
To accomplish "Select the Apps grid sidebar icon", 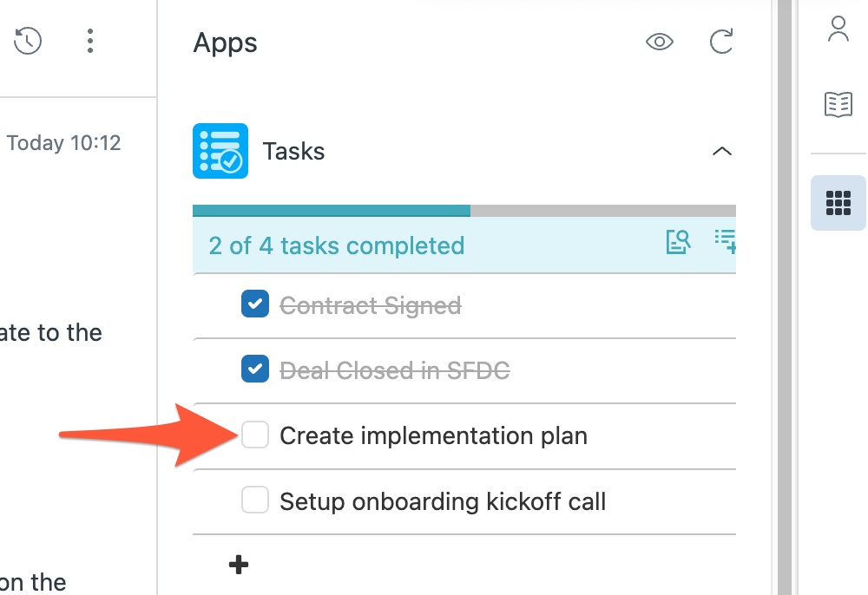I will click(838, 203).
